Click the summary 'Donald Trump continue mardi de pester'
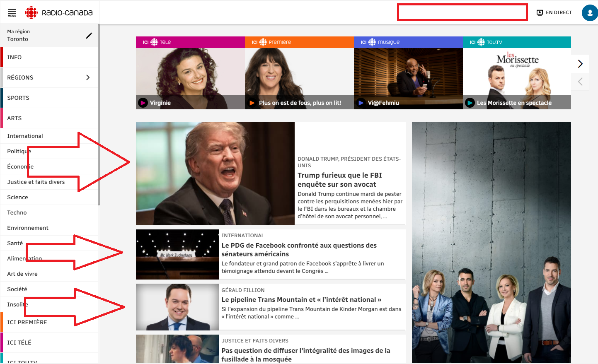 pos(350,205)
